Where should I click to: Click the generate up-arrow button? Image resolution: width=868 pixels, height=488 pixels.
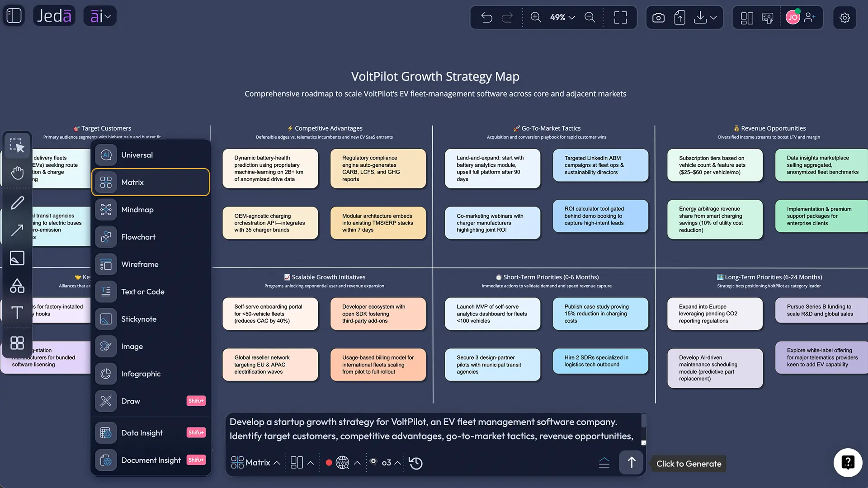click(x=631, y=462)
